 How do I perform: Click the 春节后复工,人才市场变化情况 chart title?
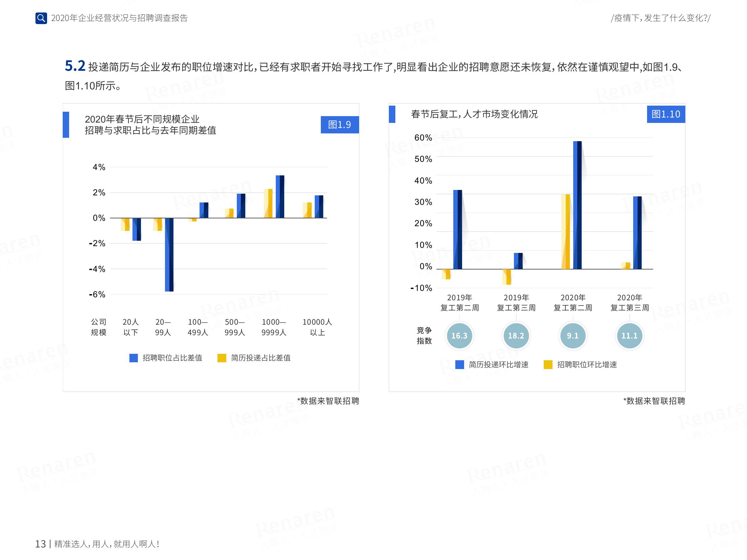click(474, 114)
